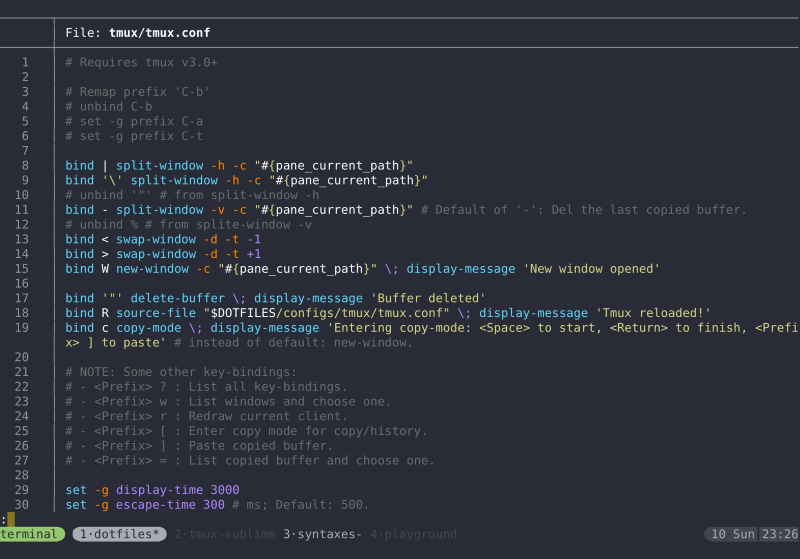Switch to the 3·syntaxes window tab

[x=322, y=534]
